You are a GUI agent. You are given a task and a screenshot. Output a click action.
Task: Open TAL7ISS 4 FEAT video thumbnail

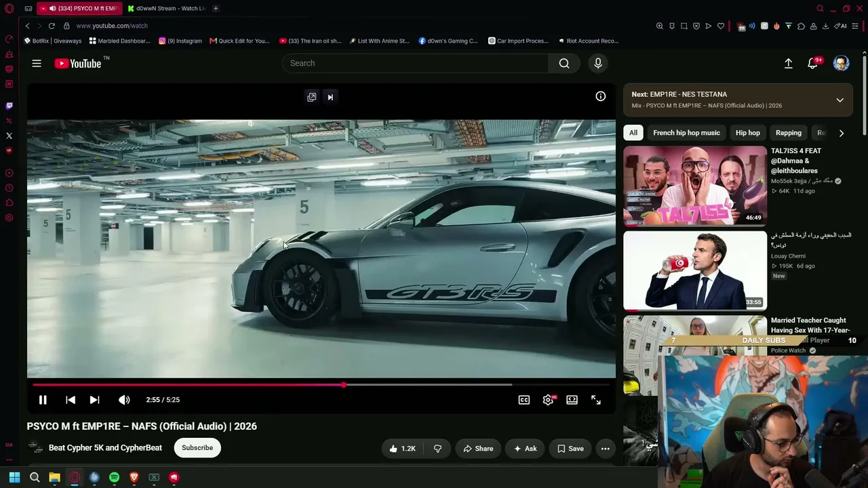(695, 186)
